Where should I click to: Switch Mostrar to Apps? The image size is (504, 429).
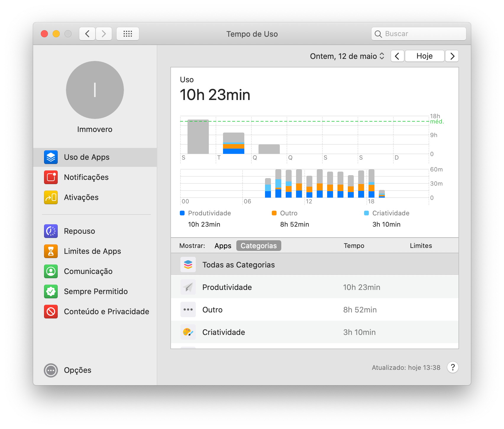(x=223, y=246)
